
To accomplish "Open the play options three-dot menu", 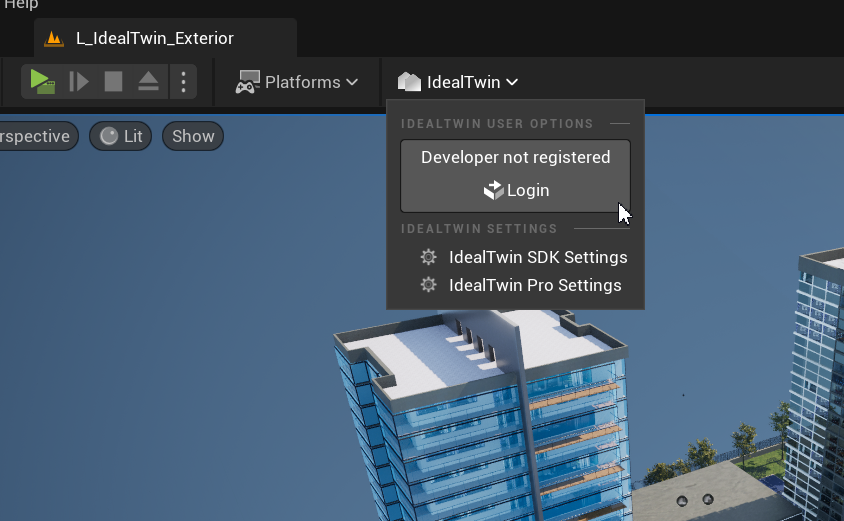I will click(x=183, y=82).
